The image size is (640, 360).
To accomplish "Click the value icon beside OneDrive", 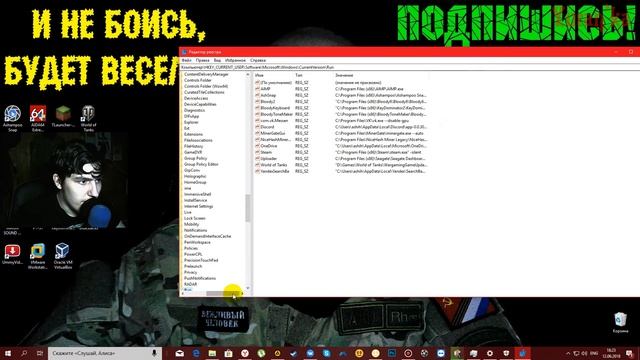I will [257, 146].
